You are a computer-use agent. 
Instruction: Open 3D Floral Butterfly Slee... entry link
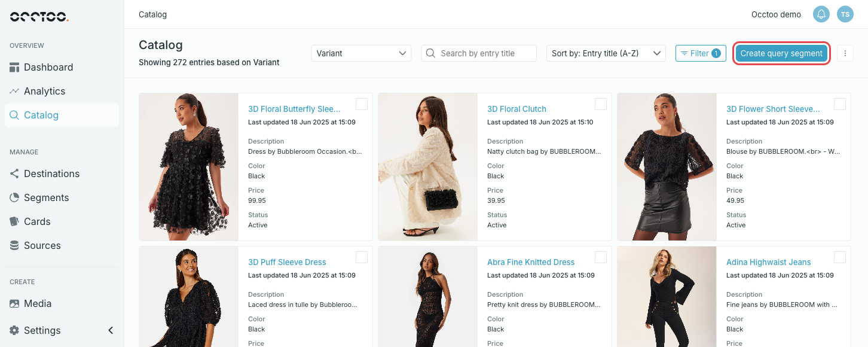coord(294,109)
